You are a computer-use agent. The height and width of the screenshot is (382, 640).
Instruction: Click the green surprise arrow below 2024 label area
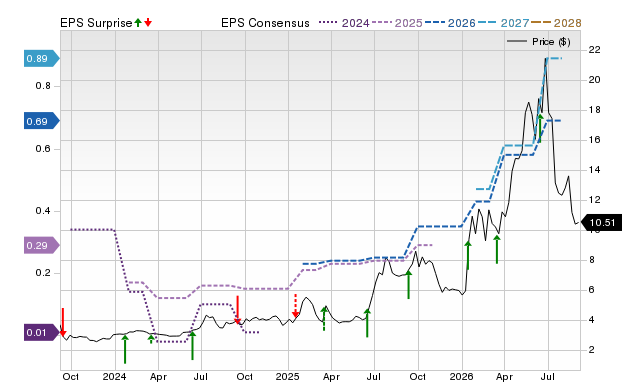125,349
